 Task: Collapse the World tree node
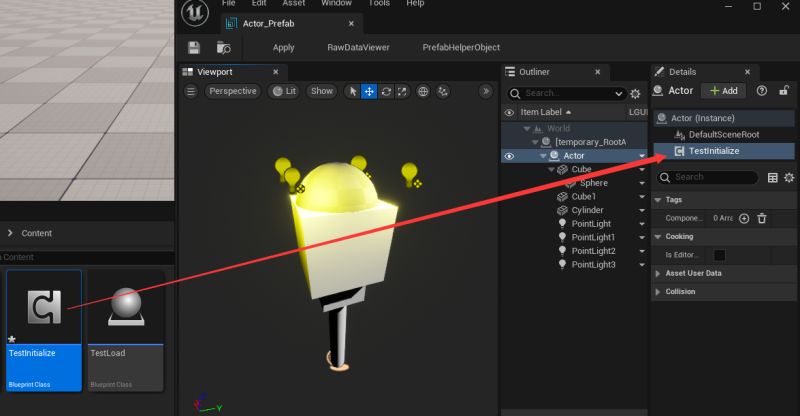(527, 129)
